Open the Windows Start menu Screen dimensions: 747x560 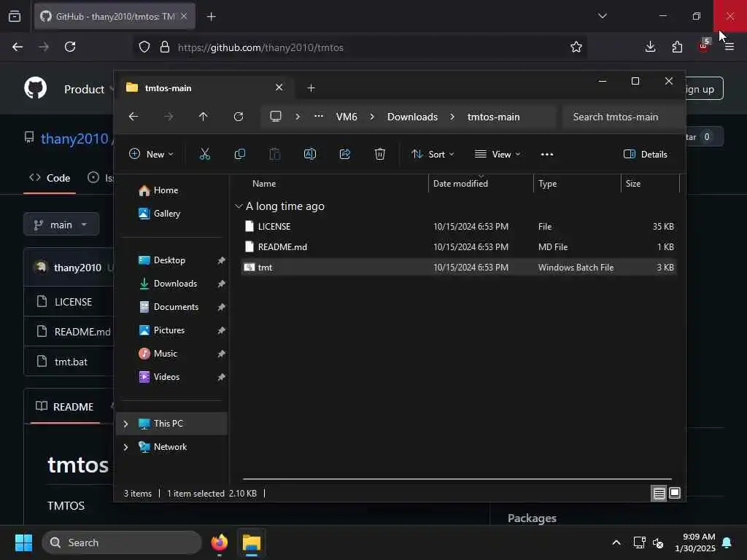pos(23,542)
